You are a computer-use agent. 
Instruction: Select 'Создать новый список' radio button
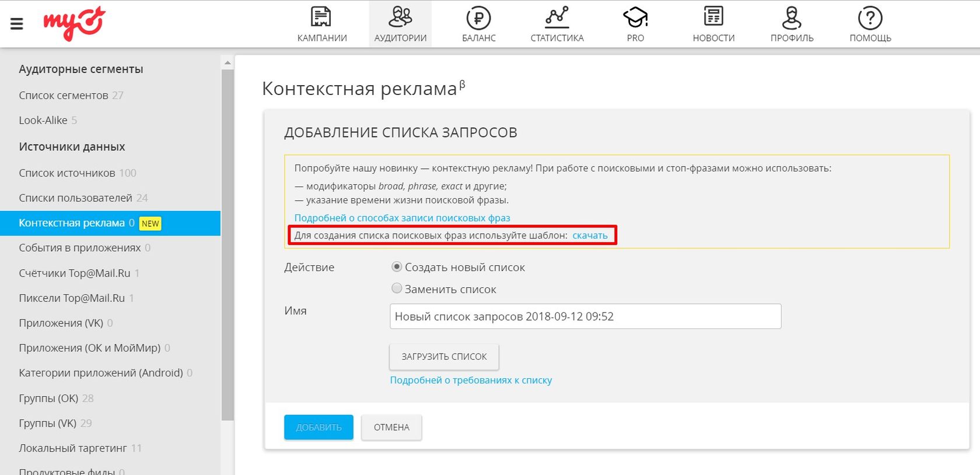pos(397,267)
